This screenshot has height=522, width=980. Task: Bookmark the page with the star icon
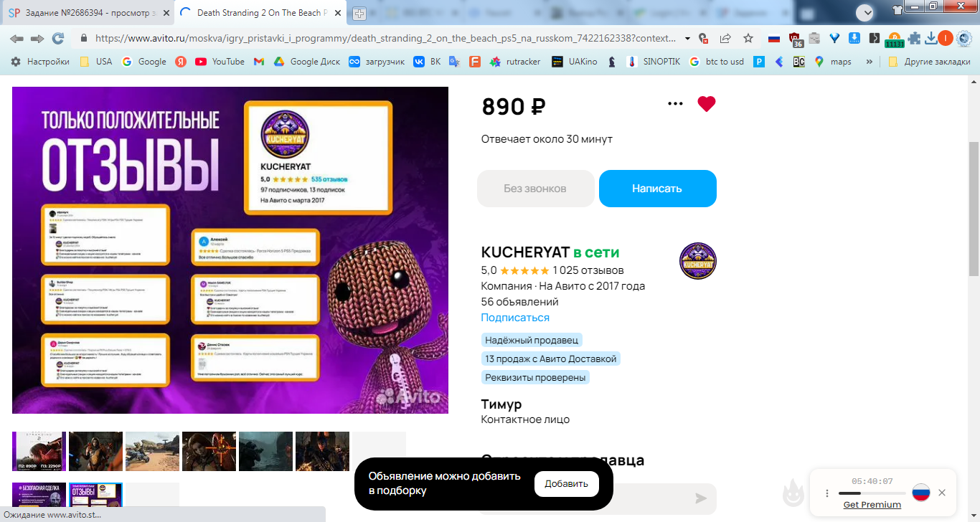pyautogui.click(x=748, y=38)
